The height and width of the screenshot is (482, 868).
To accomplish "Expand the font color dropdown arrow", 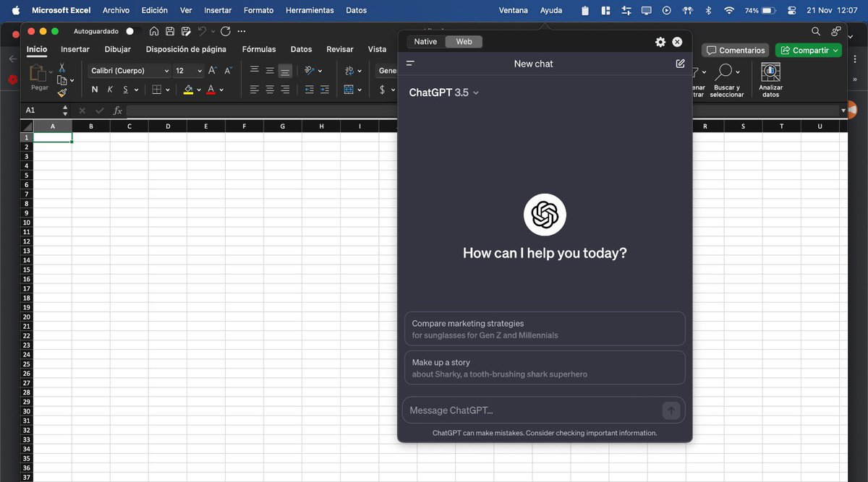I will coord(221,90).
